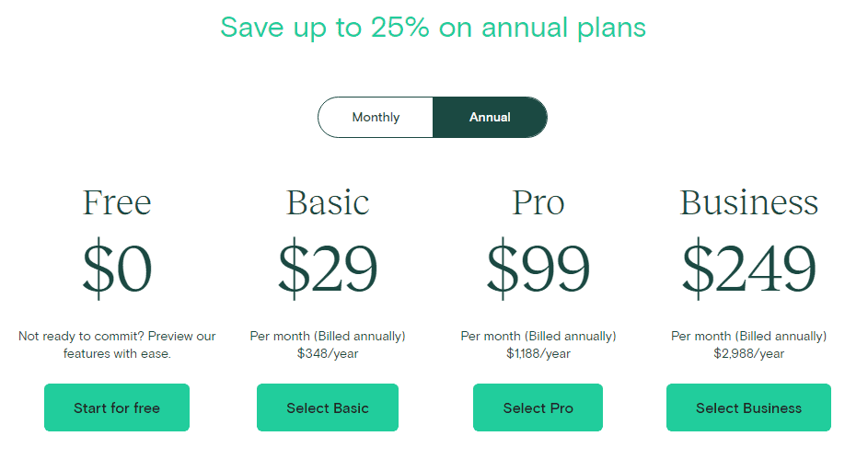This screenshot has height=459, width=868.
Task: Click the Business plan title
Action: [x=748, y=202]
